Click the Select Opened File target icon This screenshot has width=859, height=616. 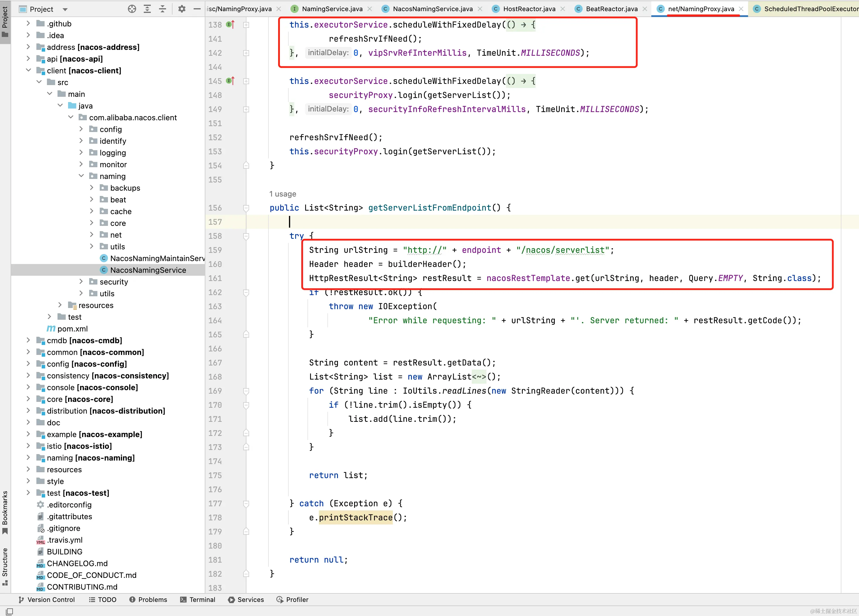132,9
